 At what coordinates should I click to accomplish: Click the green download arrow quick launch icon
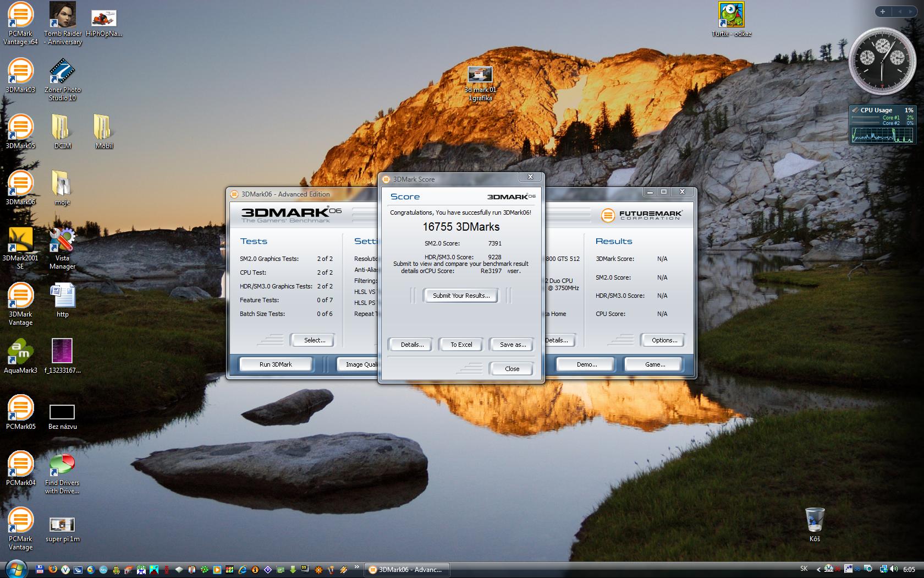293,570
